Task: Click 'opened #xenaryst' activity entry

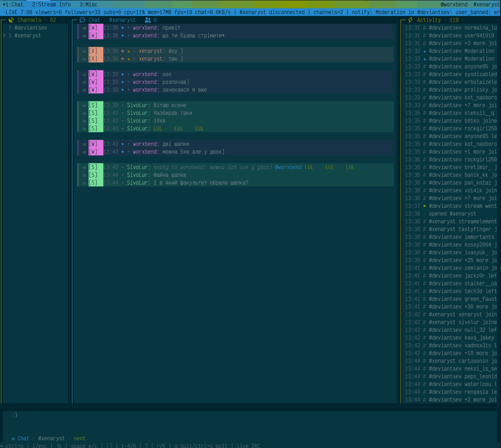Action: (x=452, y=214)
